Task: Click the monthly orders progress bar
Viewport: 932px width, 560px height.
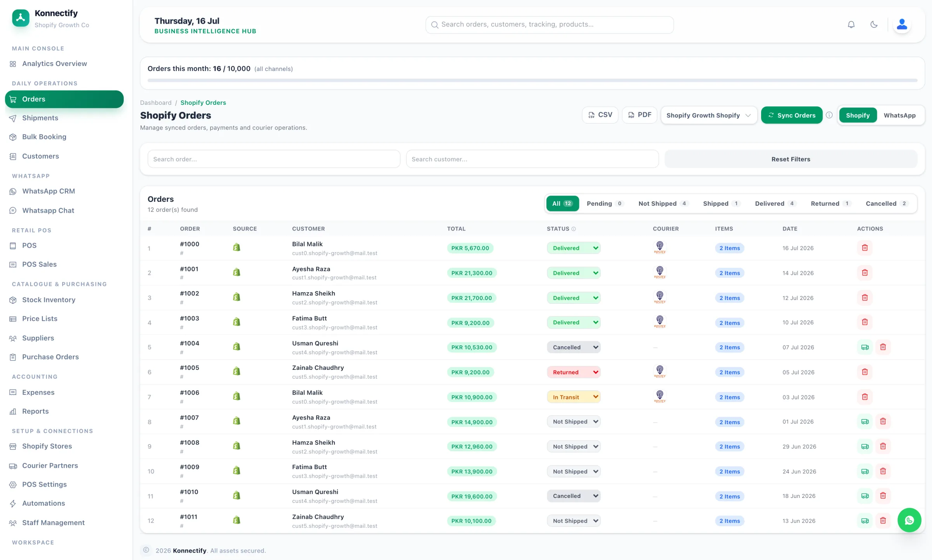Action: (x=532, y=80)
